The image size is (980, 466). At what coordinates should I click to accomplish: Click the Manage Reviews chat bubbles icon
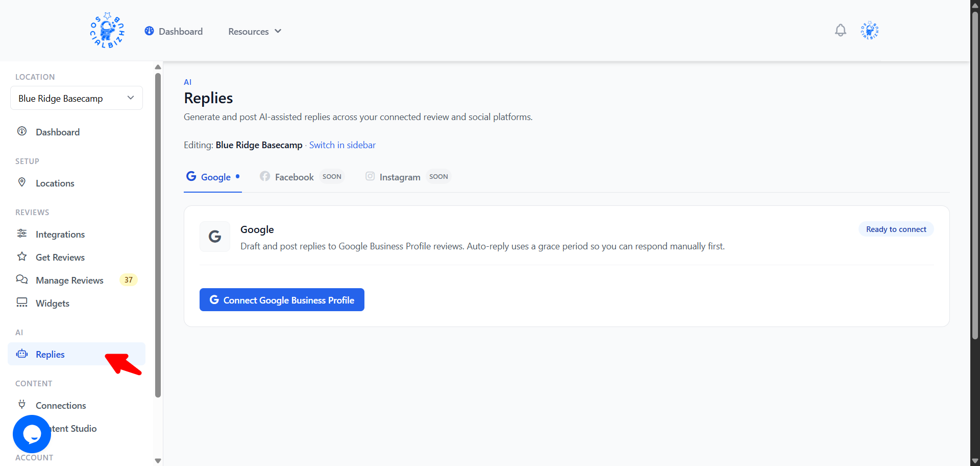click(22, 279)
